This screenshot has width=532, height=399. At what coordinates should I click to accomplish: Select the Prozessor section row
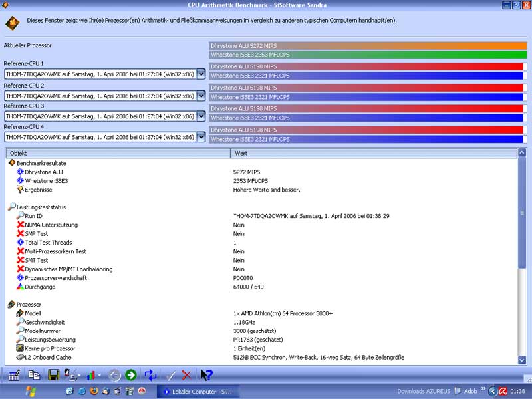click(25, 305)
